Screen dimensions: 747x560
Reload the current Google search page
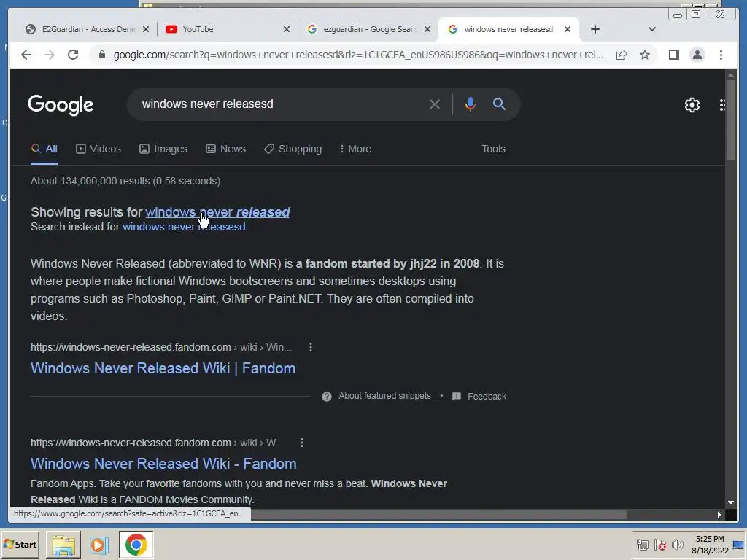pyautogui.click(x=73, y=55)
